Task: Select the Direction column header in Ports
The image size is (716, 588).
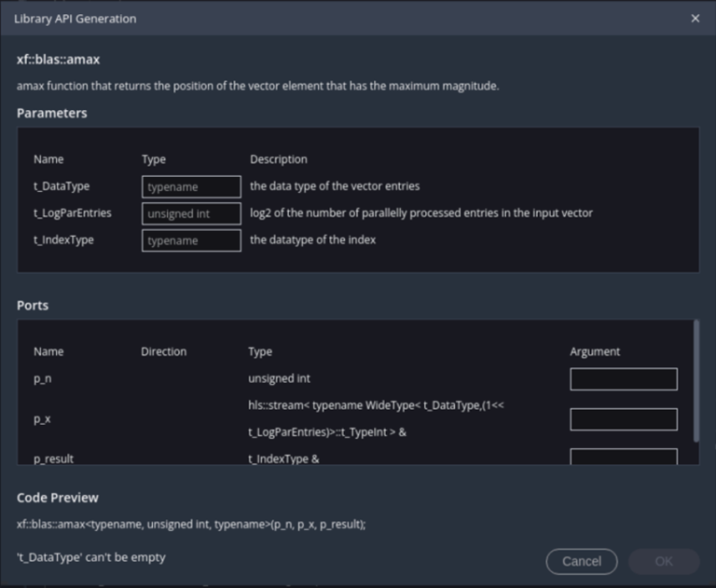Action: [163, 351]
